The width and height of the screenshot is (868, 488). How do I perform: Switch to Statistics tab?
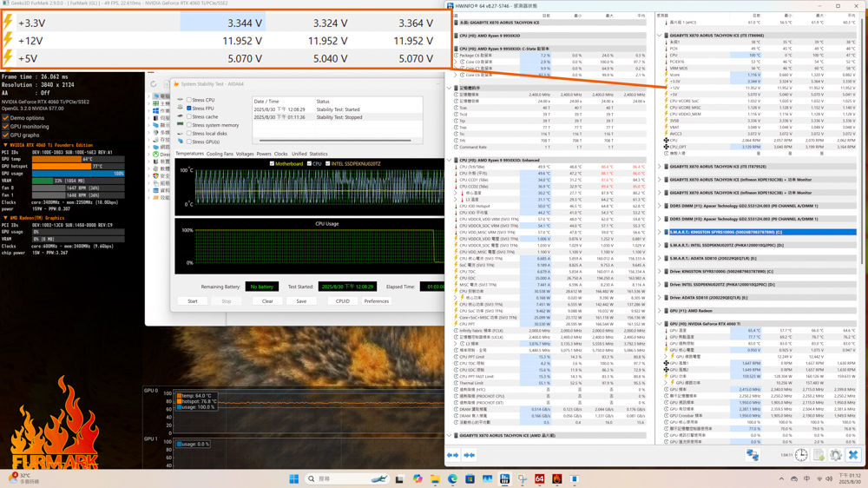(319, 154)
